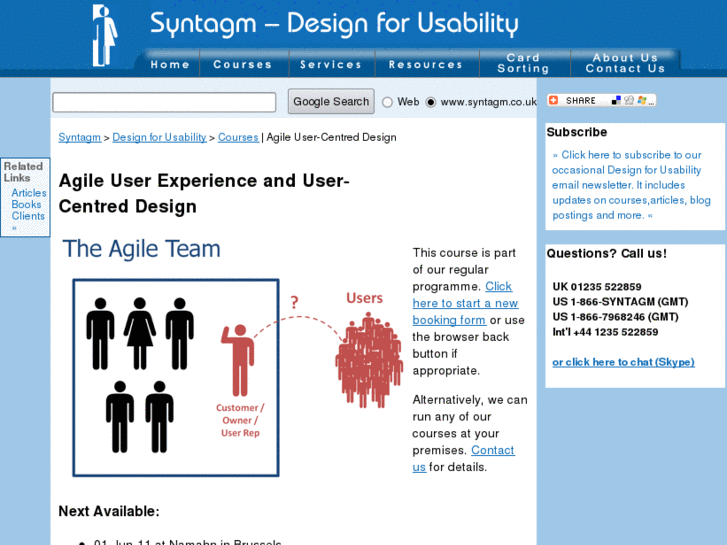Follow the Syntagm breadcrumb link
Image resolution: width=727 pixels, height=545 pixels.
(x=80, y=137)
